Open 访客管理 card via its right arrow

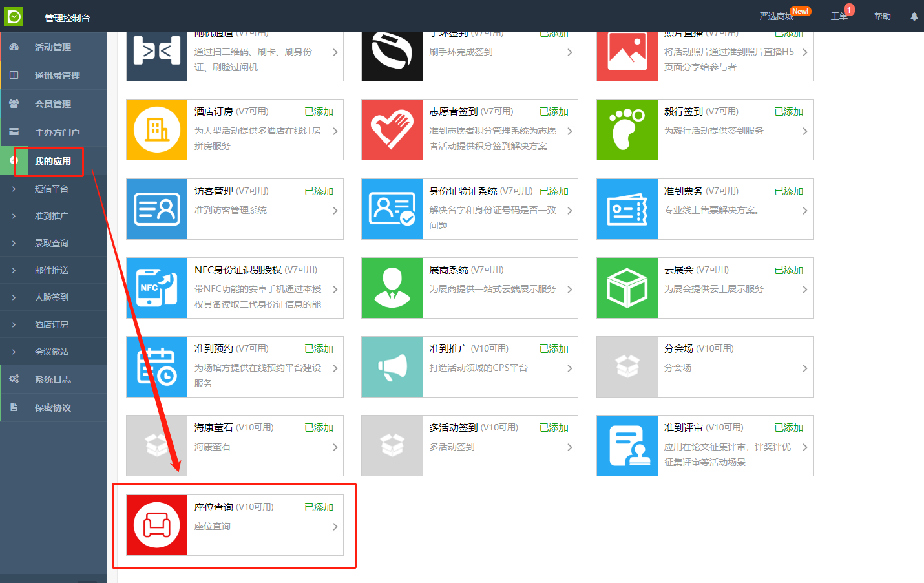coord(335,211)
